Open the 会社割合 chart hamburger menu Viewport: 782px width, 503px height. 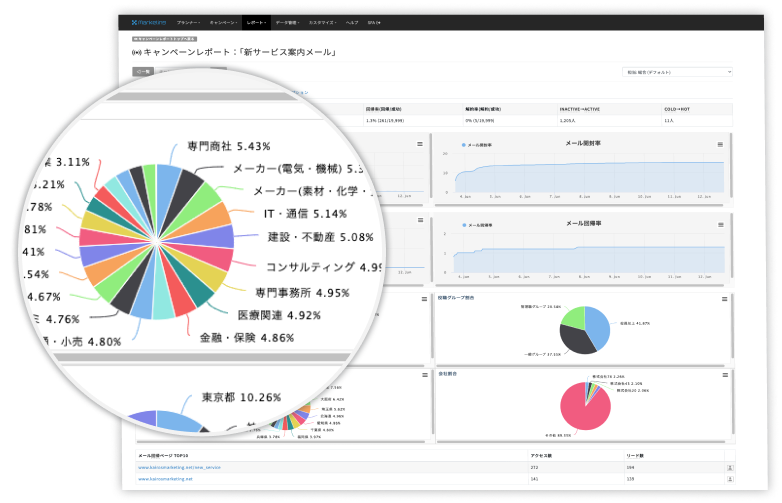click(725, 375)
